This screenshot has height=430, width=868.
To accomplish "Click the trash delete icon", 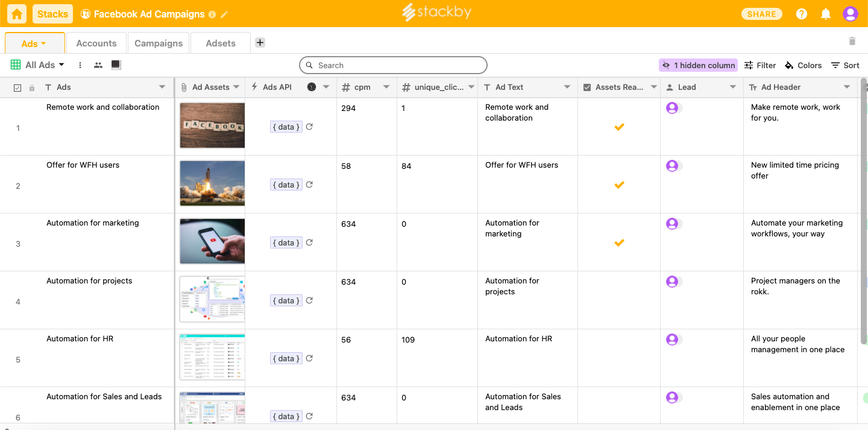I will coord(852,41).
